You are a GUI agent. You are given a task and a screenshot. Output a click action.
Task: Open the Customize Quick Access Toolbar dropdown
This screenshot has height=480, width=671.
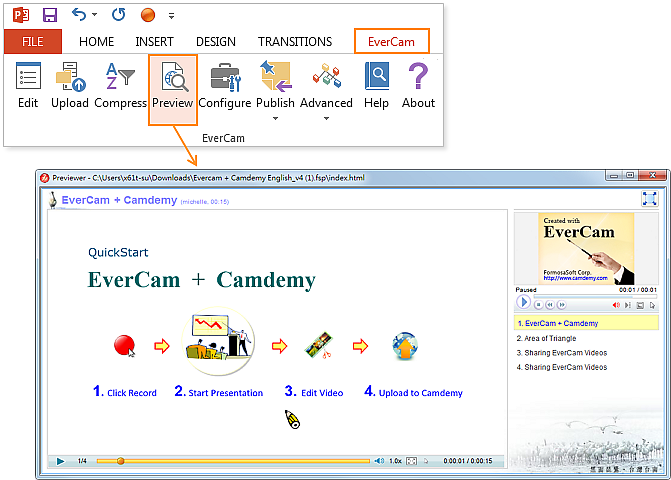(171, 16)
